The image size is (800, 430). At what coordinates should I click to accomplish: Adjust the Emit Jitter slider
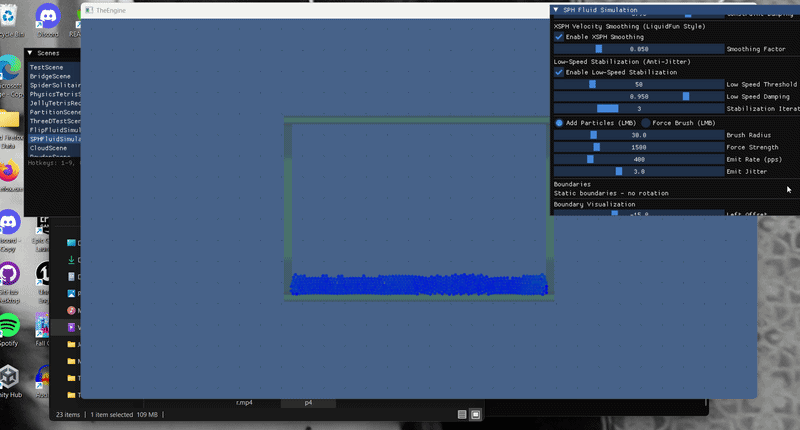pos(639,172)
